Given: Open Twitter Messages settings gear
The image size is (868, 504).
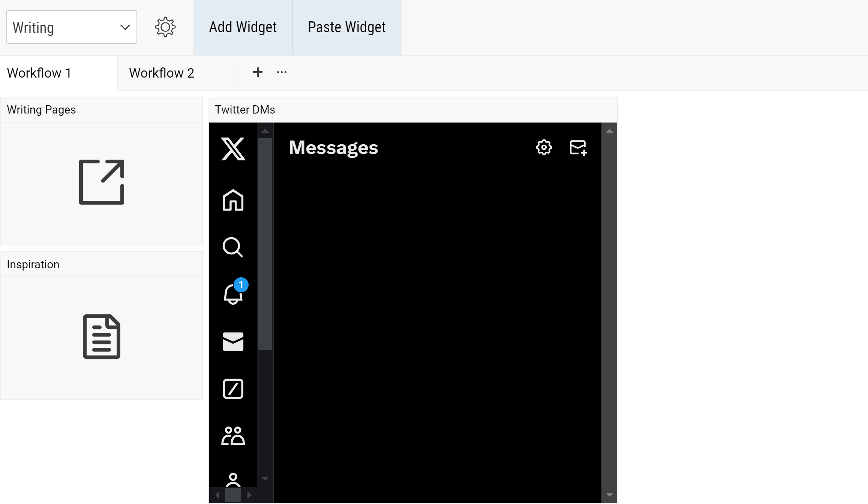Looking at the screenshot, I should tap(543, 148).
